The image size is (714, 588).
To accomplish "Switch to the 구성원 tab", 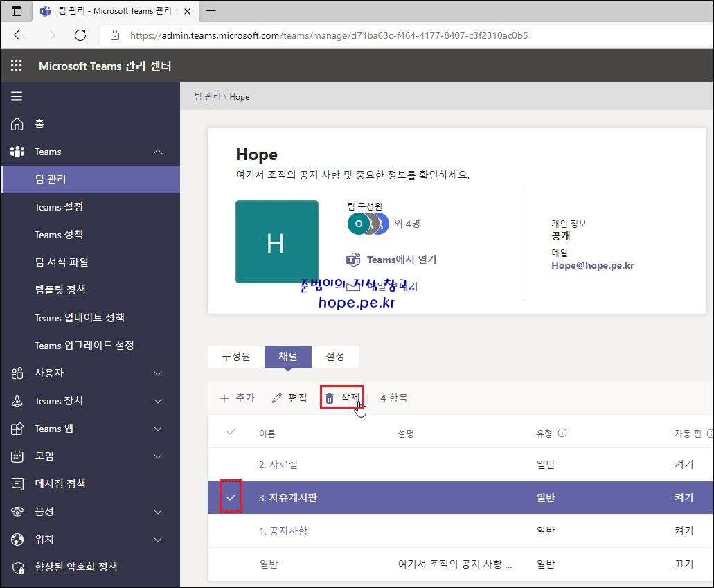I will tap(236, 357).
